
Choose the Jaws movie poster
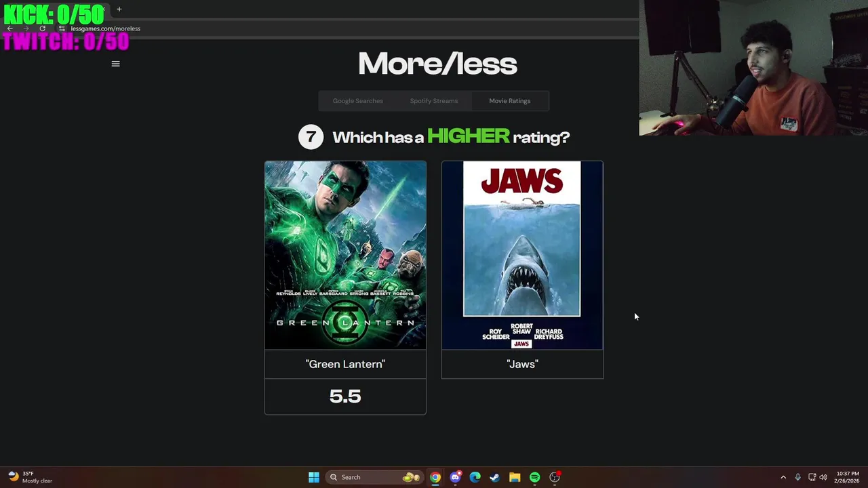[522, 255]
